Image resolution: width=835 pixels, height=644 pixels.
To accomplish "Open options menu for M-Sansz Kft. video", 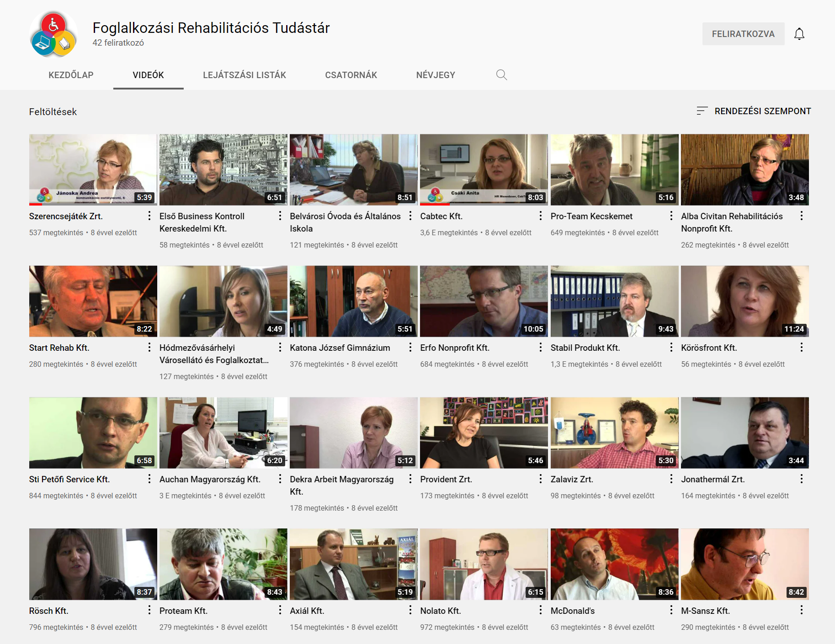I will 801,611.
